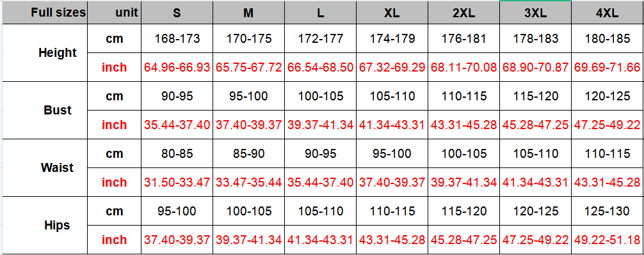Image resolution: width=644 pixels, height=255 pixels.
Task: Select the red 64.96-66.93 inch cell
Action: (x=177, y=67)
